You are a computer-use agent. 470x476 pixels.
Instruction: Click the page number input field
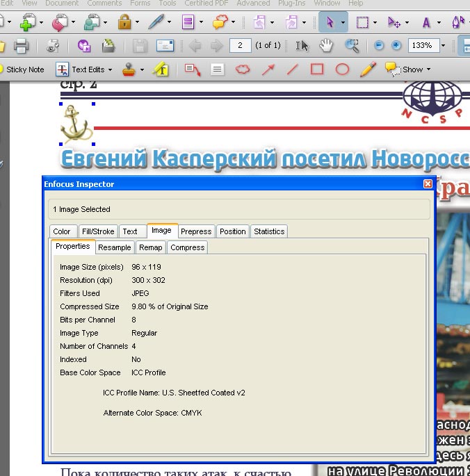click(x=240, y=46)
